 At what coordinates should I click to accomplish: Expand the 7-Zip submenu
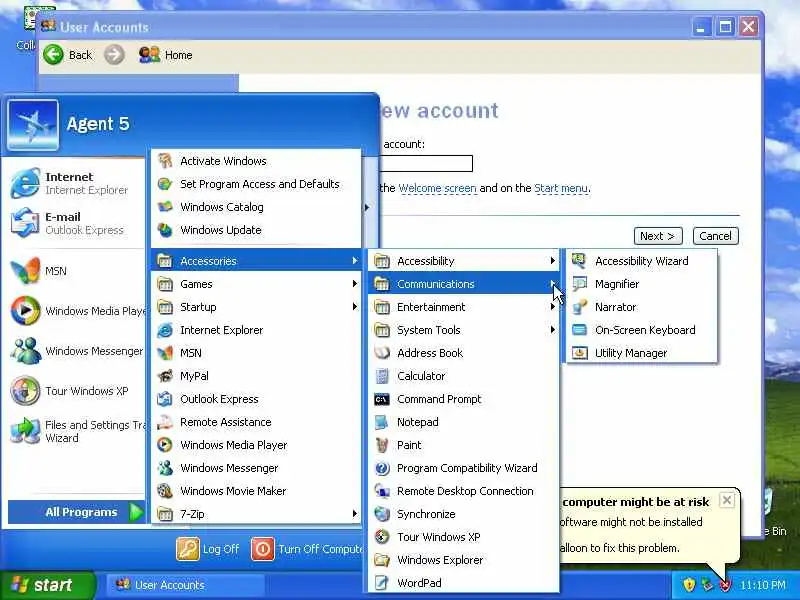[257, 514]
